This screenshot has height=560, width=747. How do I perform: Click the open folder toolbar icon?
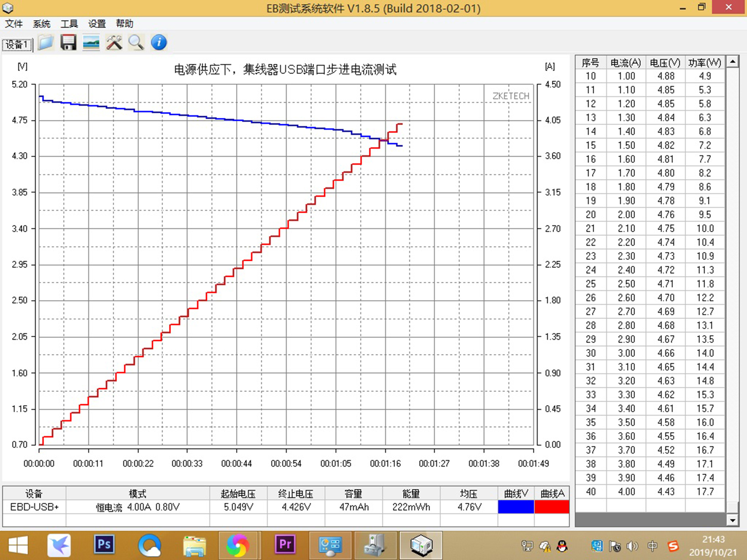(x=46, y=43)
